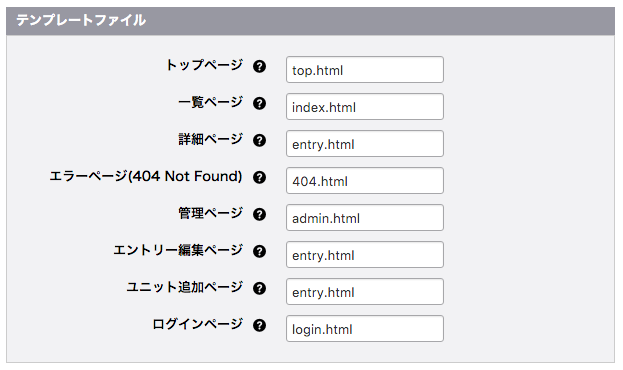This screenshot has width=623, height=370.
Task: Open help for エントリー編集ページ
Action: coord(259,251)
